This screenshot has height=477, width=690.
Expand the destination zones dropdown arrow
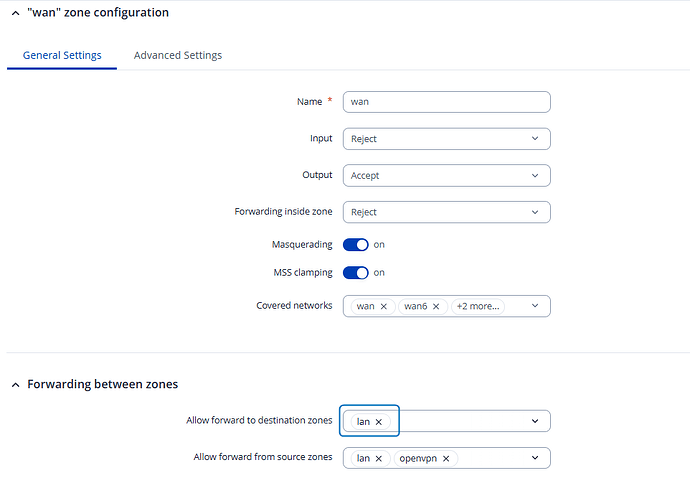point(535,422)
